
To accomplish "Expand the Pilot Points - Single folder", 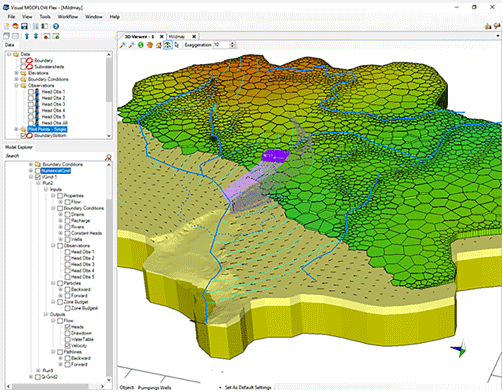I will click(x=16, y=129).
